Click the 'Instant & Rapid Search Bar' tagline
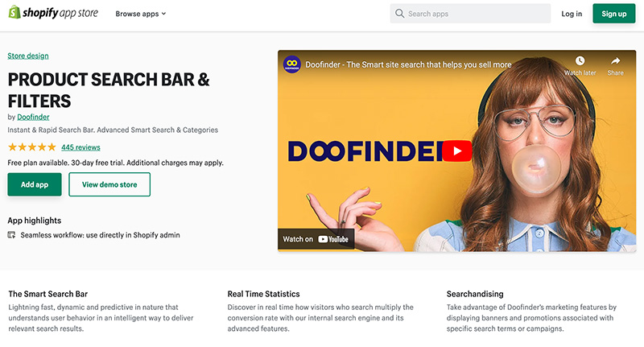The height and width of the screenshot is (347, 644). click(113, 130)
